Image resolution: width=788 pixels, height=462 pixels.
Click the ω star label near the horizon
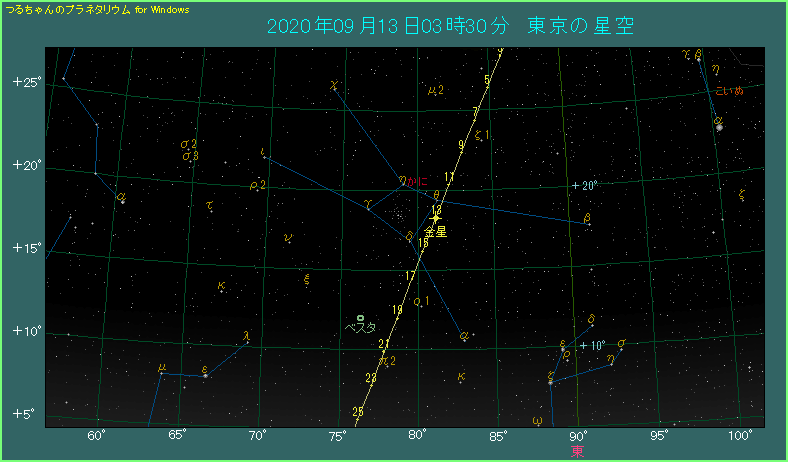click(x=537, y=420)
